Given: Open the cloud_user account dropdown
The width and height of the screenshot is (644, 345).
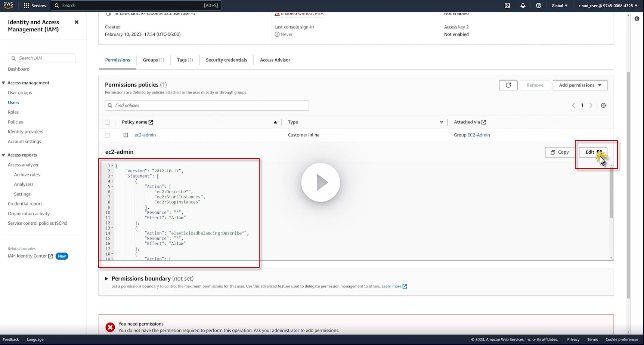Looking at the screenshot, I should pos(608,6).
